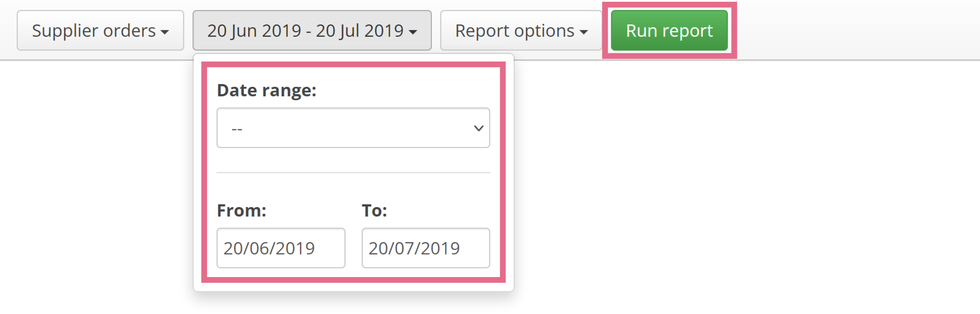Collapse the 20 Jun 2019 - 20 Jul 2019 picker

pyautogui.click(x=312, y=31)
